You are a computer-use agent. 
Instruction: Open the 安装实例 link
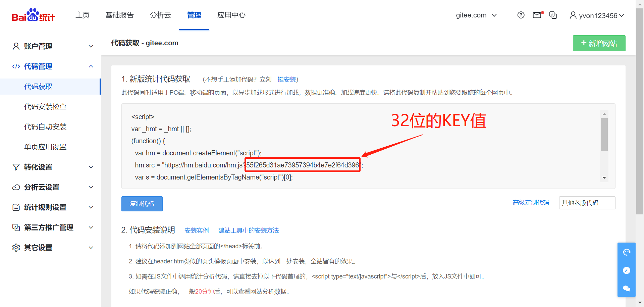click(197, 231)
